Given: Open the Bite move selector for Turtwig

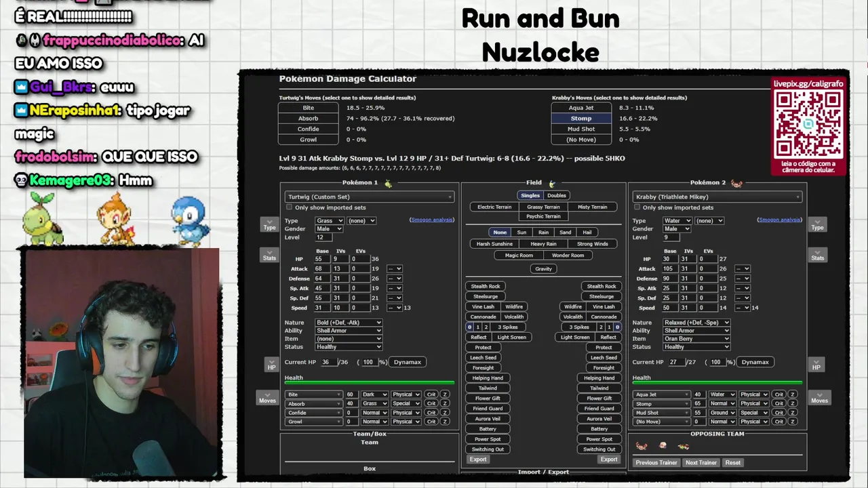Looking at the screenshot, I should (x=314, y=394).
